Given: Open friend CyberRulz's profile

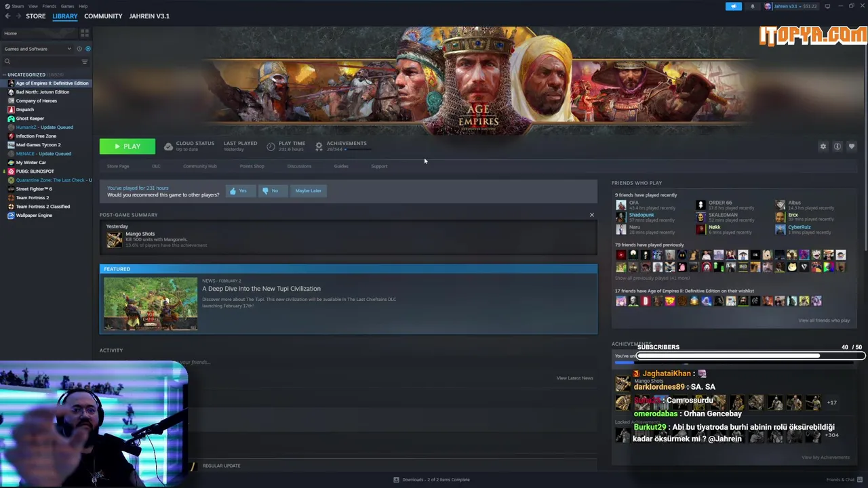Looking at the screenshot, I should pyautogui.click(x=799, y=227).
